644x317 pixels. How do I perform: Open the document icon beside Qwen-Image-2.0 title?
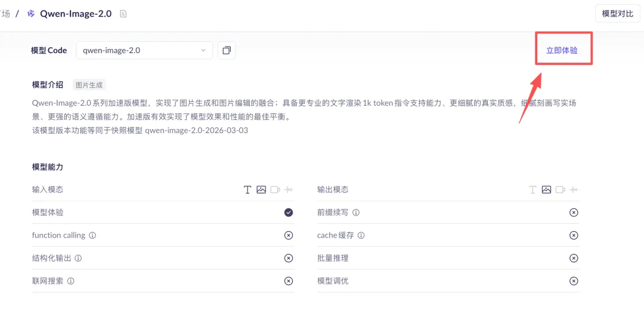pyautogui.click(x=123, y=14)
